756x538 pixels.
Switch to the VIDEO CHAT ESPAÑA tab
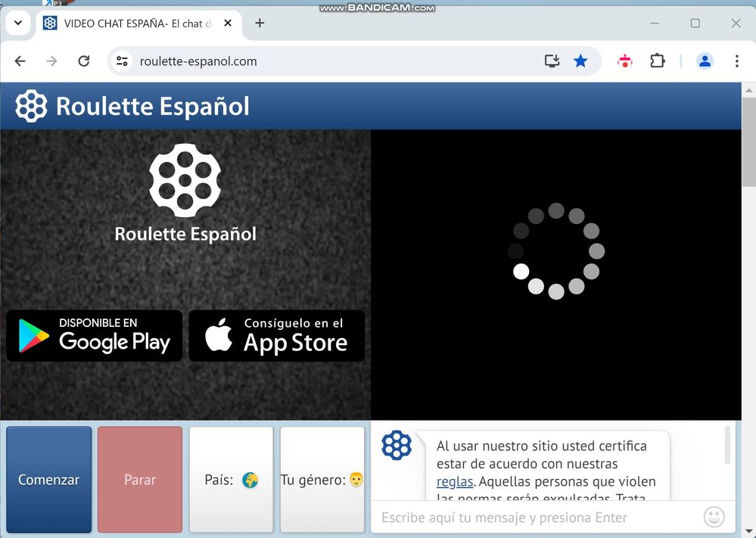[x=129, y=23]
